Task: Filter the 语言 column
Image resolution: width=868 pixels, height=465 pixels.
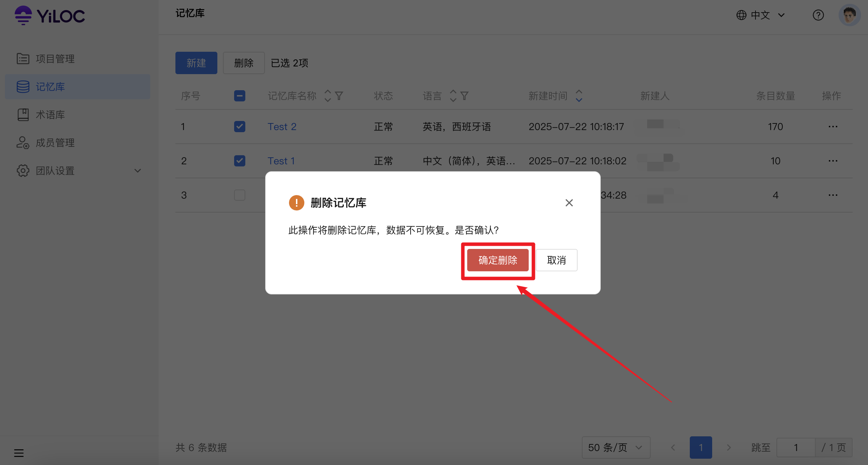Action: click(464, 96)
